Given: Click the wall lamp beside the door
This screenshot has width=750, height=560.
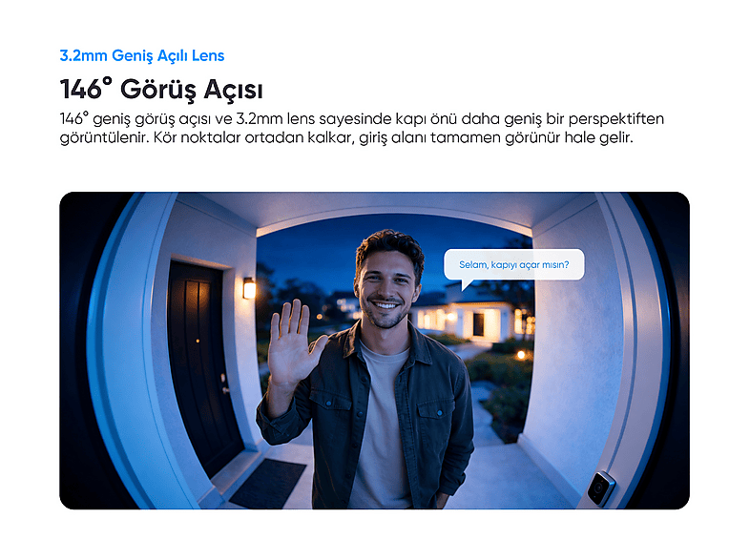Looking at the screenshot, I should (249, 288).
